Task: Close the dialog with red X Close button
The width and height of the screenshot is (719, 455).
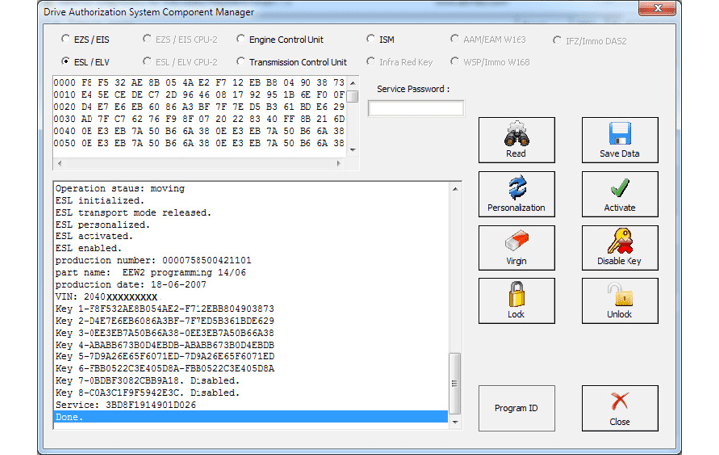Action: point(619,408)
